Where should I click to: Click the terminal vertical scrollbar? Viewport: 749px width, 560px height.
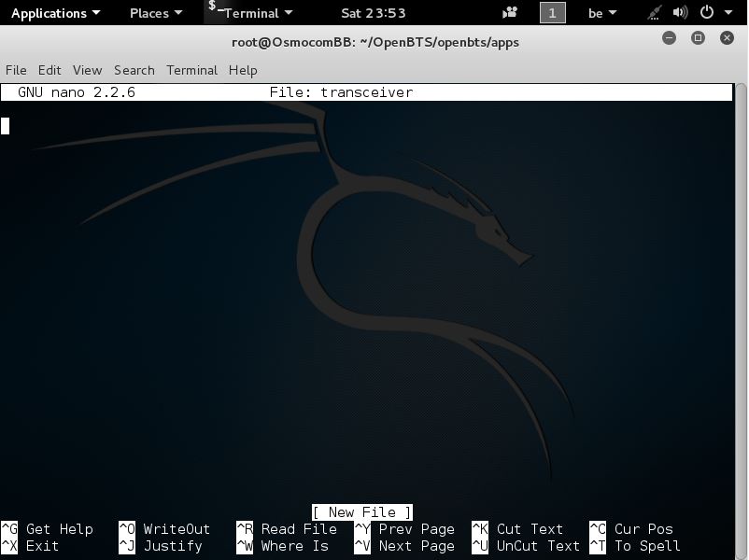click(741, 320)
